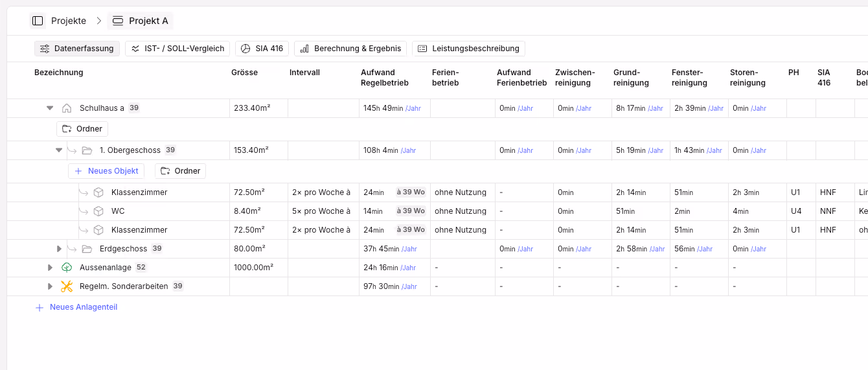Click Storenreinigung column header
The height and width of the screenshot is (370, 868).
[x=748, y=78]
